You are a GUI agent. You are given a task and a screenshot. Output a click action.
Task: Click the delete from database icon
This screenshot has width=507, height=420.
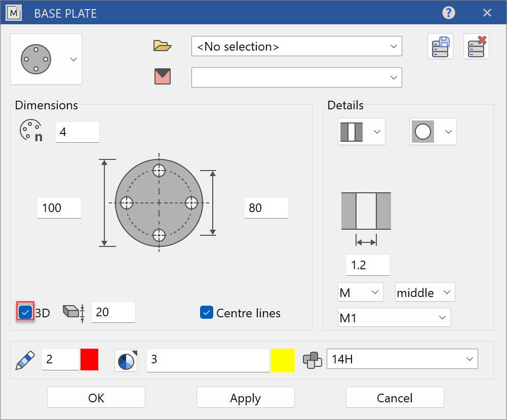(476, 46)
